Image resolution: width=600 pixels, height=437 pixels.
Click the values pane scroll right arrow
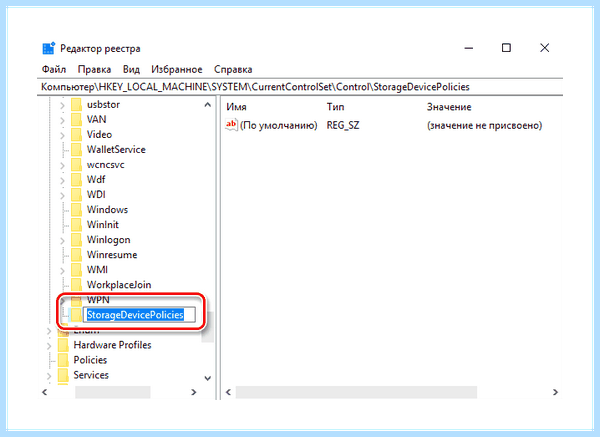point(555,392)
